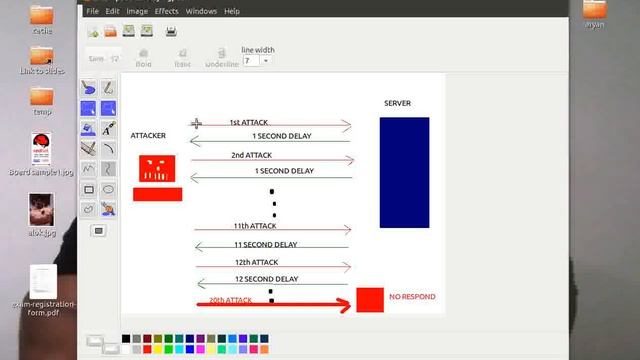
Task: Pick the bright yellow color swatch
Action: (x=158, y=349)
